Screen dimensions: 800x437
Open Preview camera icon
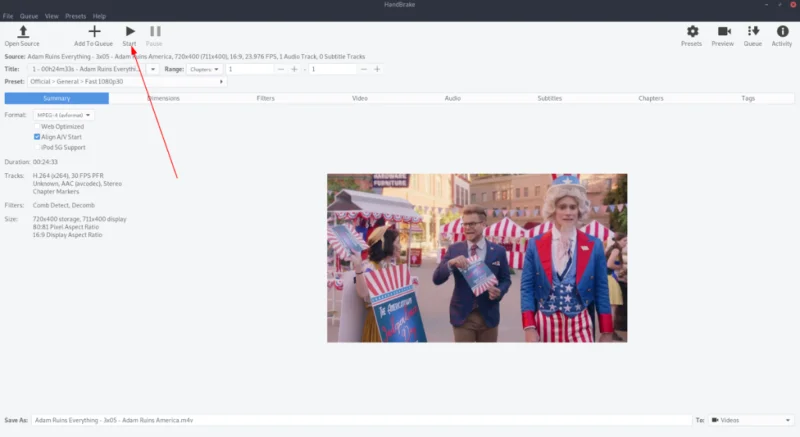point(724,32)
